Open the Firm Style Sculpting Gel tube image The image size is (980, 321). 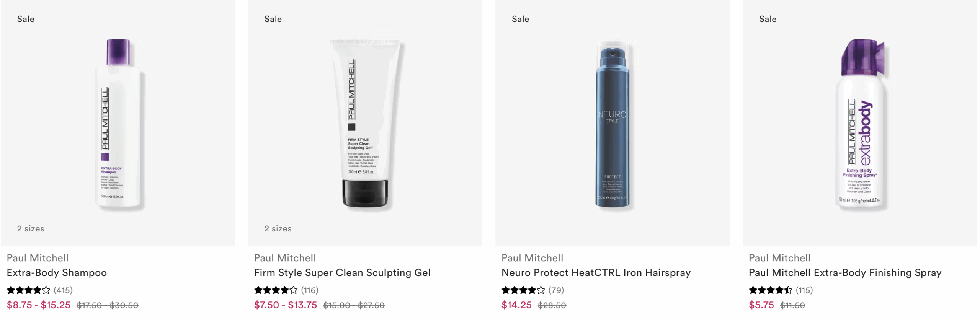point(366,124)
